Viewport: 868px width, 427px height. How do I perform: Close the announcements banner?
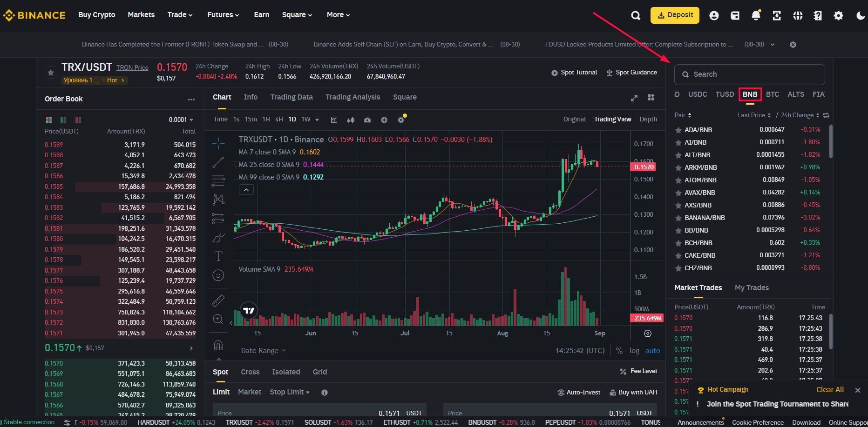click(x=793, y=45)
